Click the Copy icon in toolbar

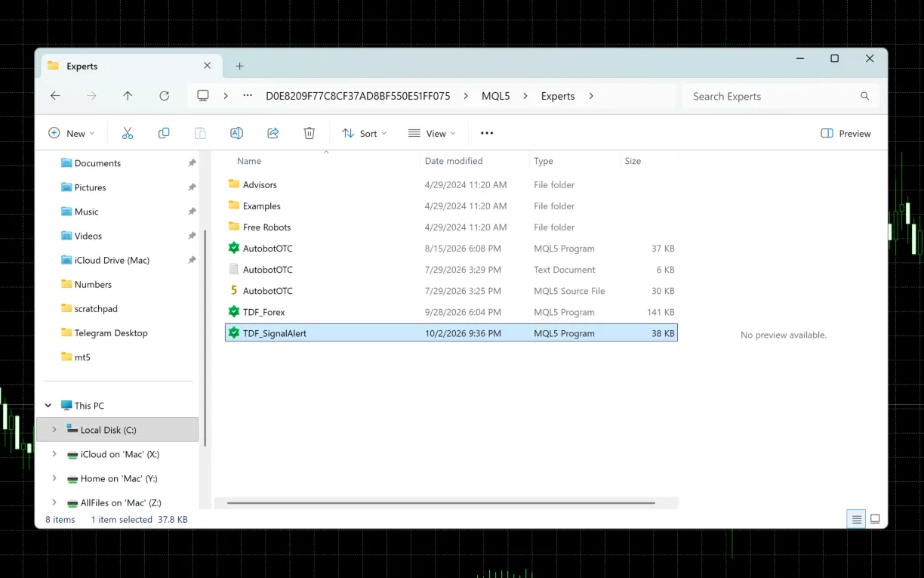[x=164, y=133]
